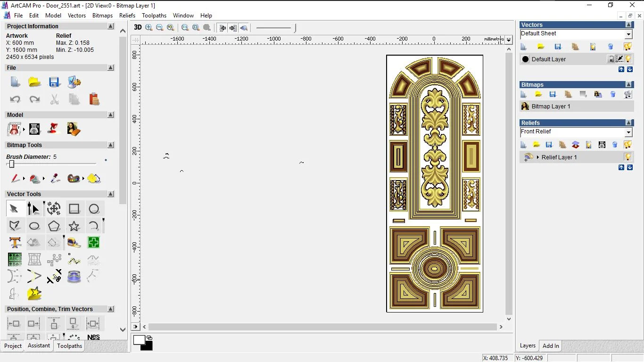The height and width of the screenshot is (362, 644).
Task: Click the Save icon in File section
Action: 54,82
